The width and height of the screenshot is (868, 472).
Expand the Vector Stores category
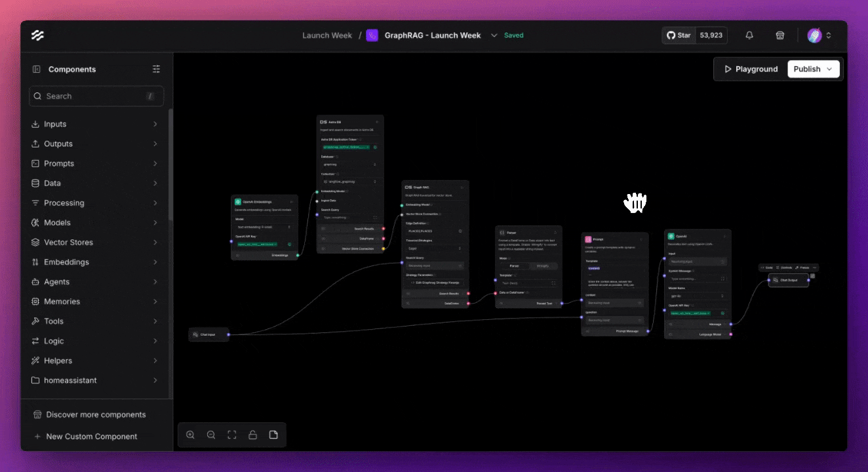tap(96, 242)
